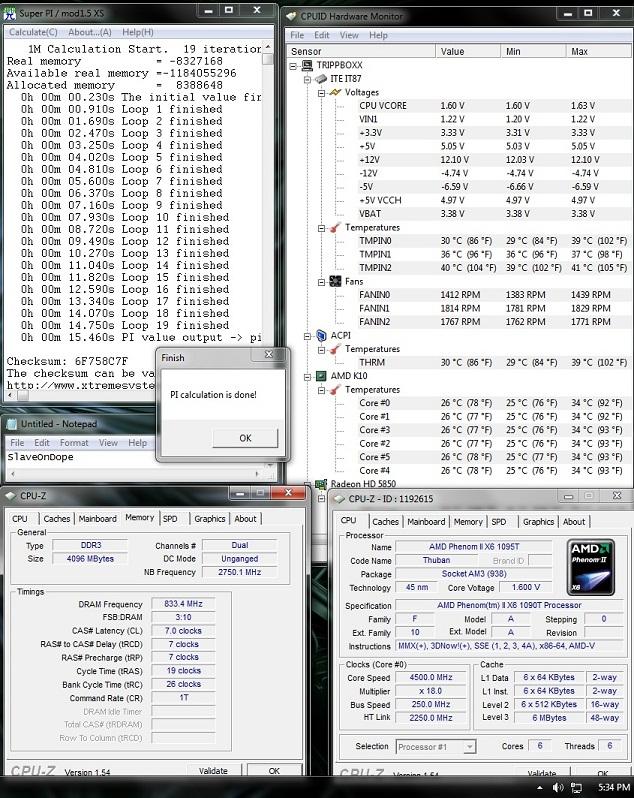Click the Notepad title bar icon
The height and width of the screenshot is (798, 634).
point(11,424)
